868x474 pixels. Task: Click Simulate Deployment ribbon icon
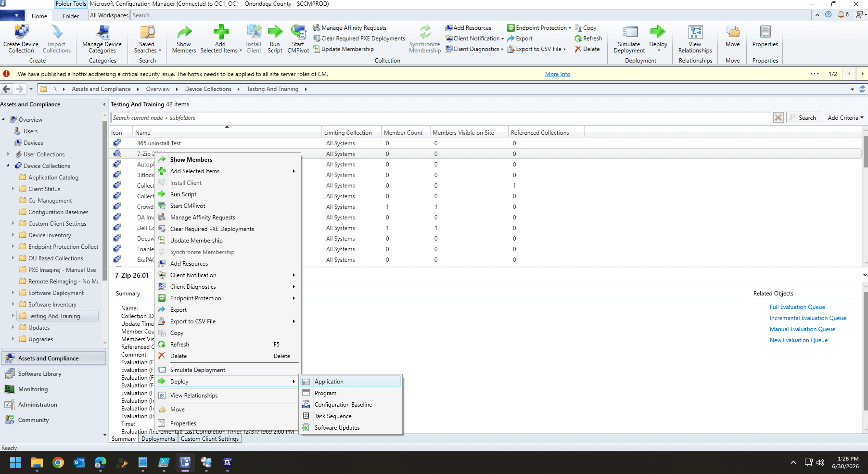[629, 38]
